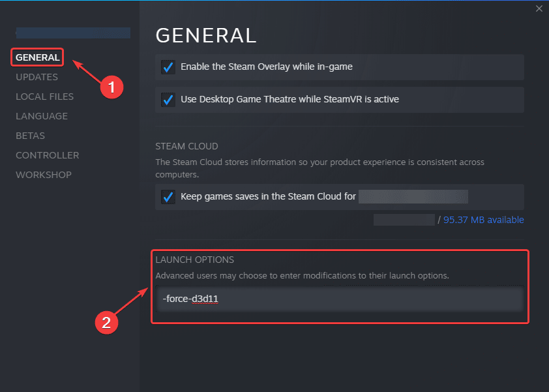Disable the Steam Overlay while in-game checkbox

click(x=168, y=67)
